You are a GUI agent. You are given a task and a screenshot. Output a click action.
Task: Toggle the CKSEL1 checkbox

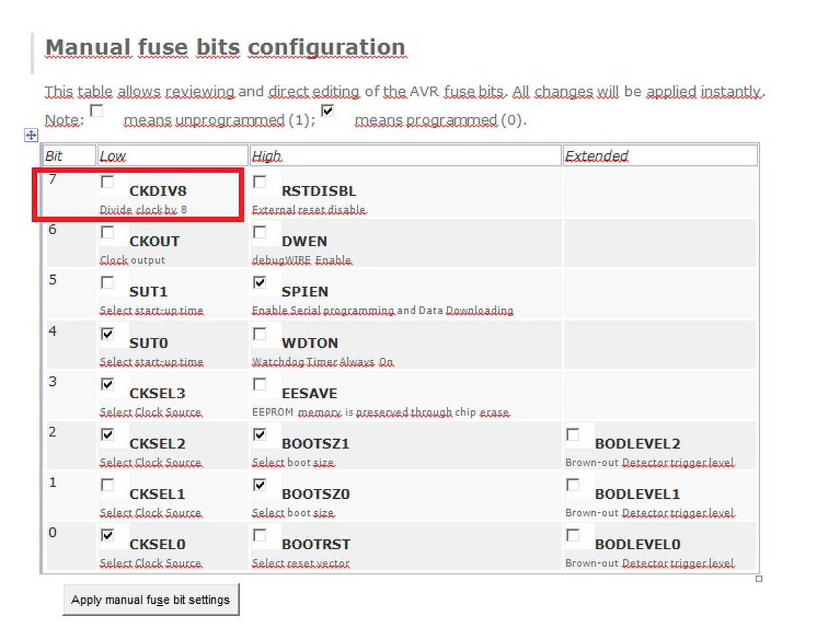click(x=108, y=485)
